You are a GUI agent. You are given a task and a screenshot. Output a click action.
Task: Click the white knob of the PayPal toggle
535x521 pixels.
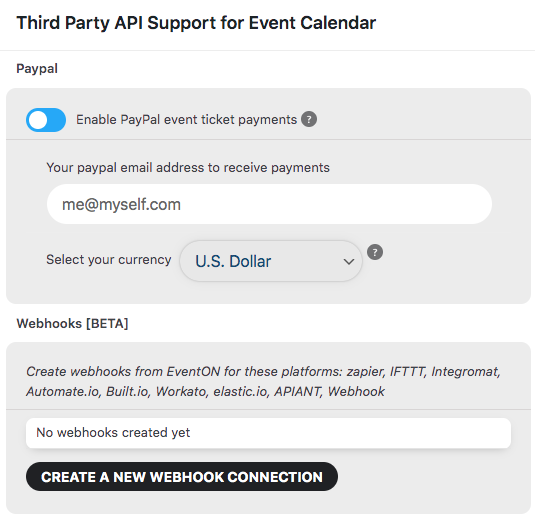point(38,120)
